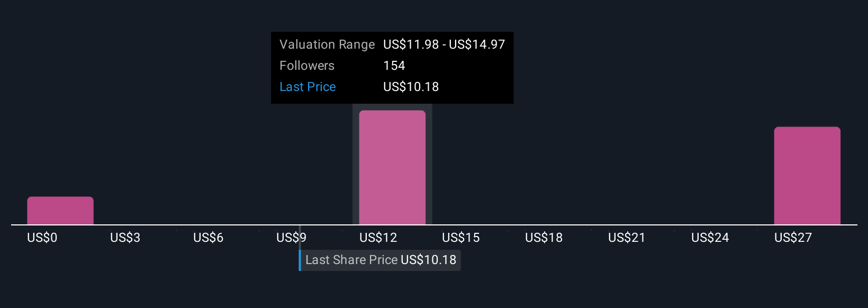This screenshot has width=868, height=308.
Task: Select the US$12 axis label
Action: (378, 238)
